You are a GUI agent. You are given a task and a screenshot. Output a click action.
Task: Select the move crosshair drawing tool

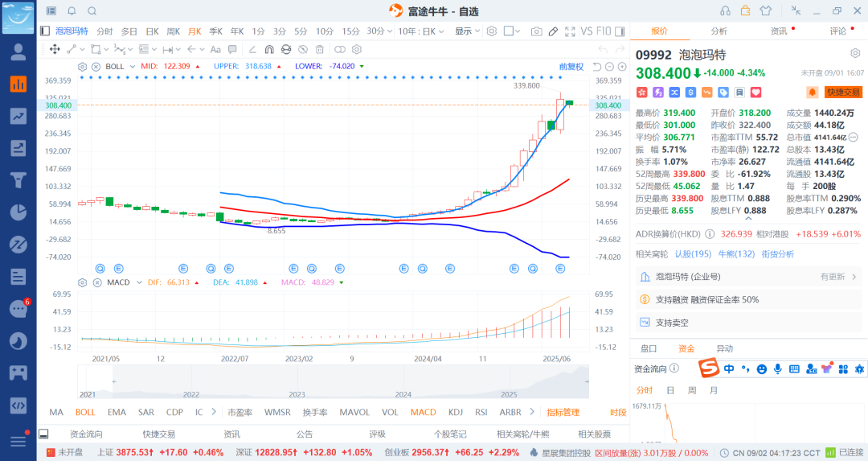pyautogui.click(x=55, y=49)
